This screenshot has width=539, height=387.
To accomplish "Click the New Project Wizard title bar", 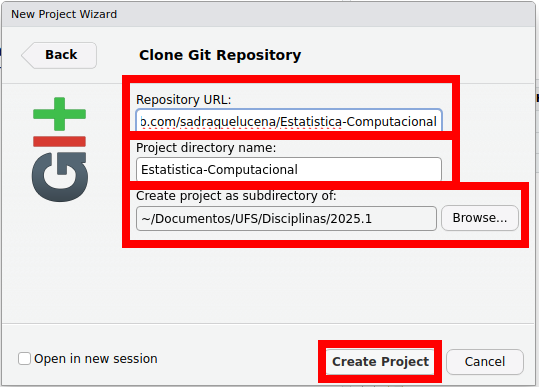I will 268,14.
